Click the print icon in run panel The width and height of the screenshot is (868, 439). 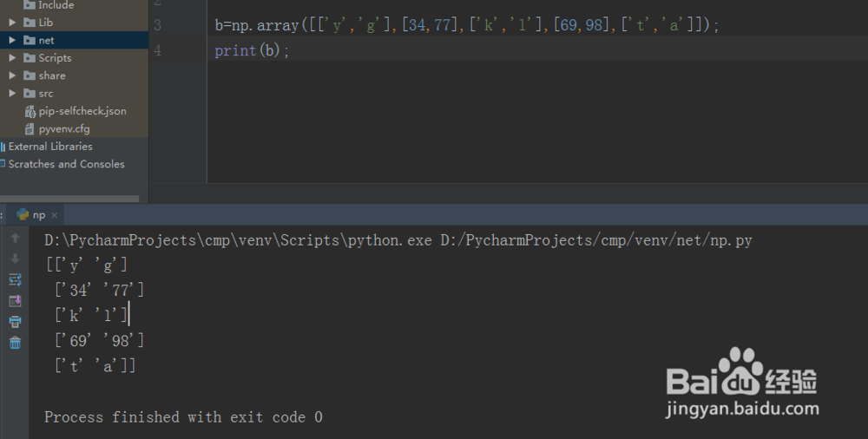[x=15, y=322]
